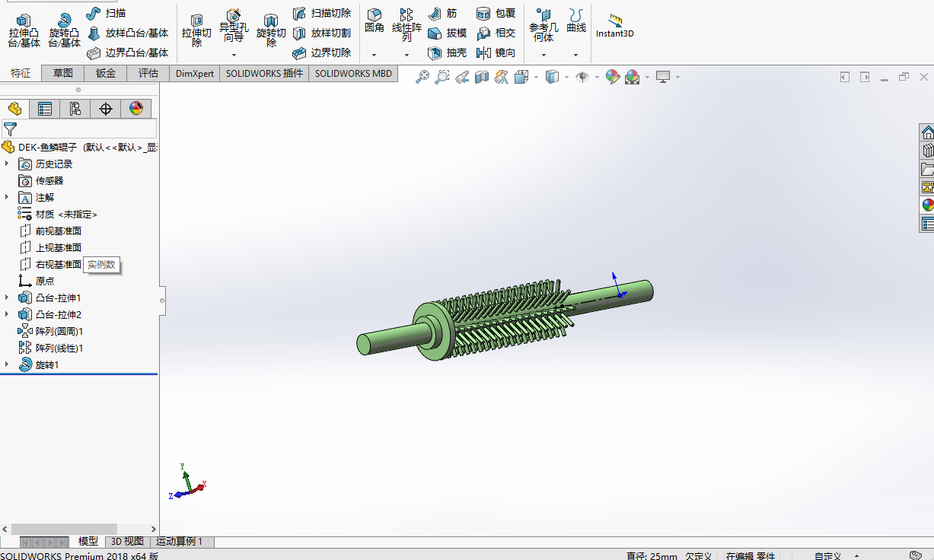Open dropdown arrow under 异型孔向导
This screenshot has height=560, width=934.
click(234, 55)
